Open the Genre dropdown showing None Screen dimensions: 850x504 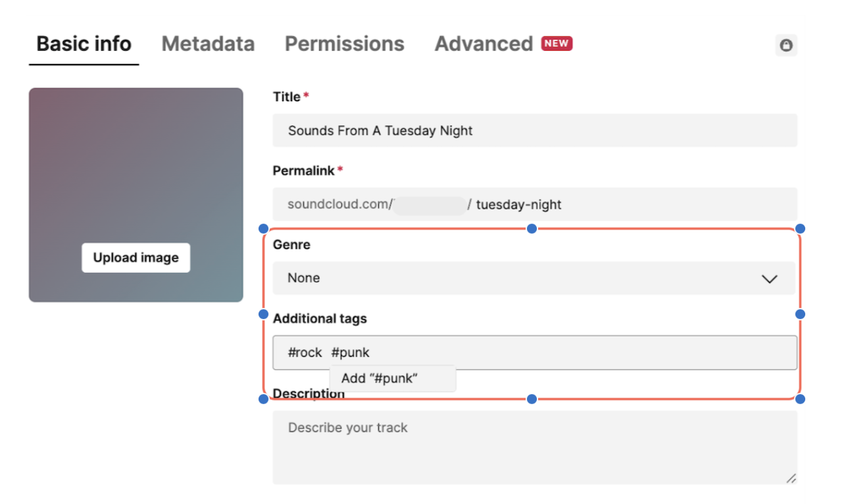[534, 278]
